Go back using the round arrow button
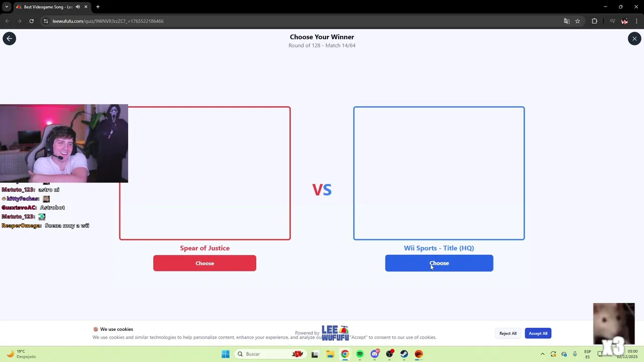Image resolution: width=644 pixels, height=362 pixels. tap(9, 39)
